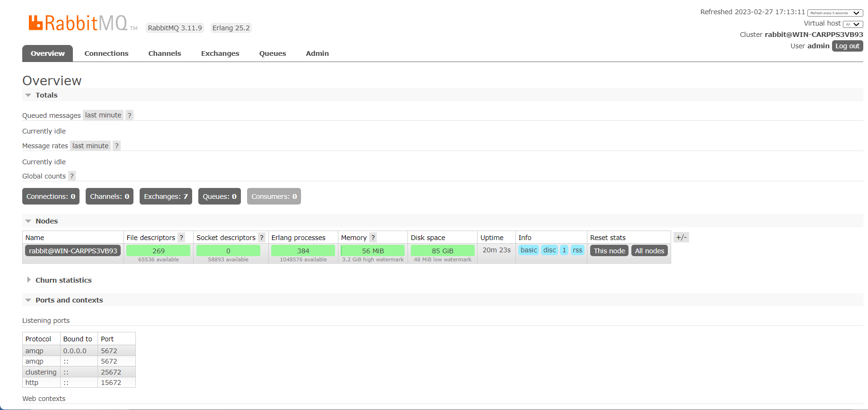This screenshot has height=410, width=868.
Task: Click the 1 info tag
Action: coord(564,250)
